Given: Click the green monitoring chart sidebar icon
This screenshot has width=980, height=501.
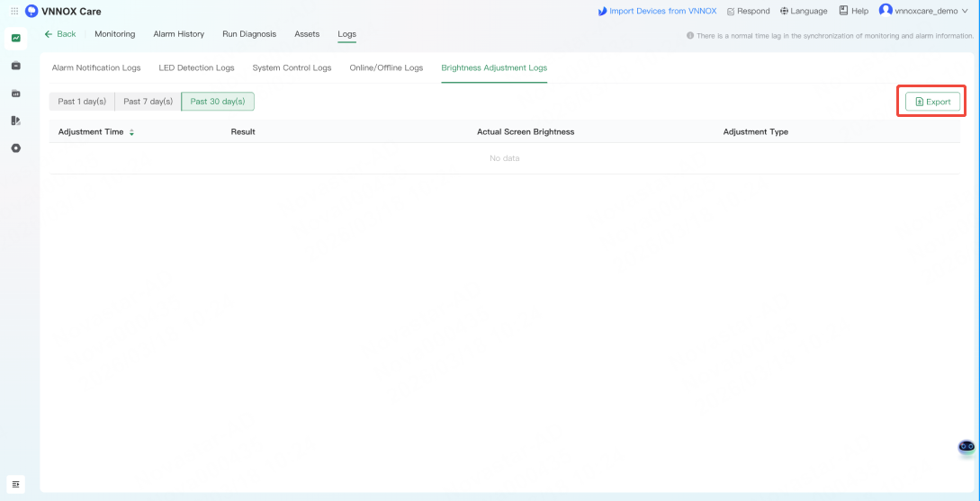Looking at the screenshot, I should coord(15,38).
